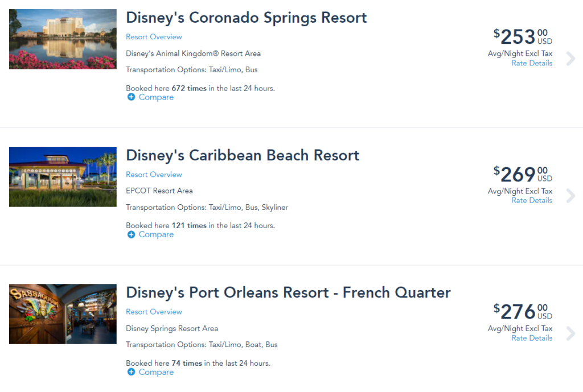Viewport: 583px width, 392px height.
Task: Select Disney's Port Orleans Resort - French Quarter heading
Action: coord(288,293)
